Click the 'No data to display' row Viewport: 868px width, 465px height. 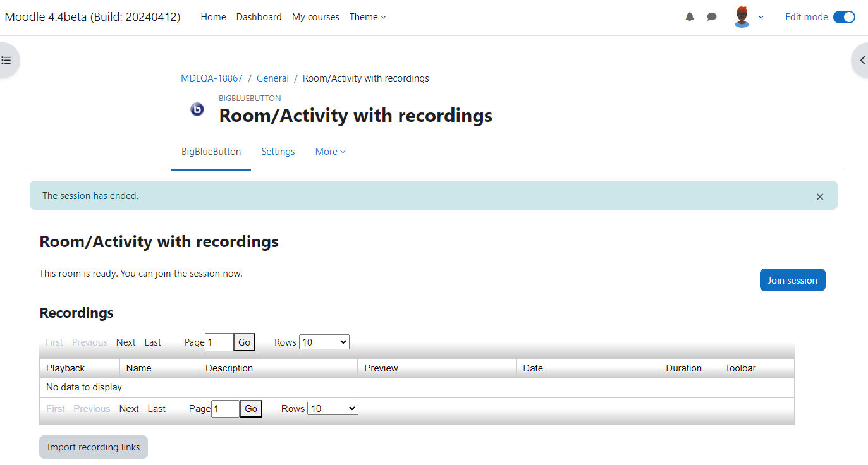(417, 387)
